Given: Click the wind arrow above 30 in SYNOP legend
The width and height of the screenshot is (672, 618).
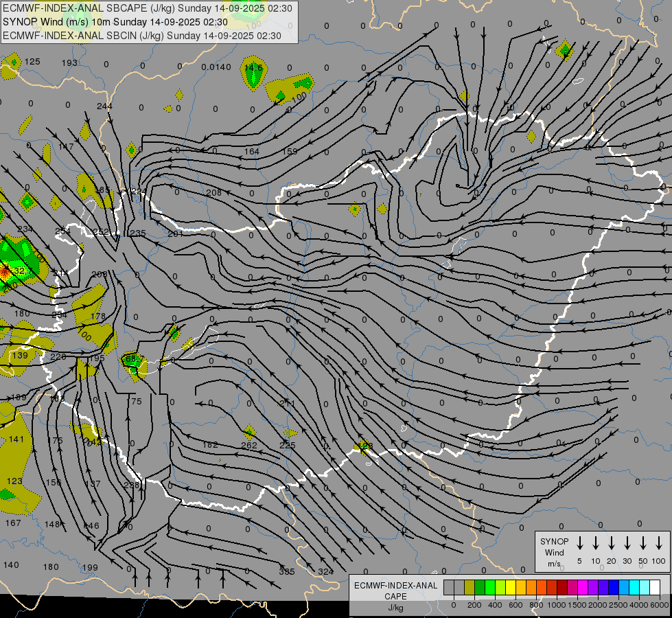Looking at the screenshot, I should (627, 543).
